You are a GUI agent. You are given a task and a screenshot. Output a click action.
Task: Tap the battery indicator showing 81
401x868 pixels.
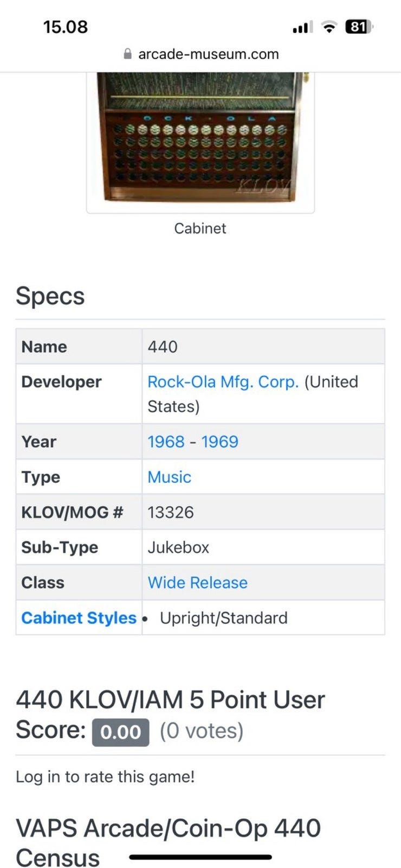click(x=359, y=27)
